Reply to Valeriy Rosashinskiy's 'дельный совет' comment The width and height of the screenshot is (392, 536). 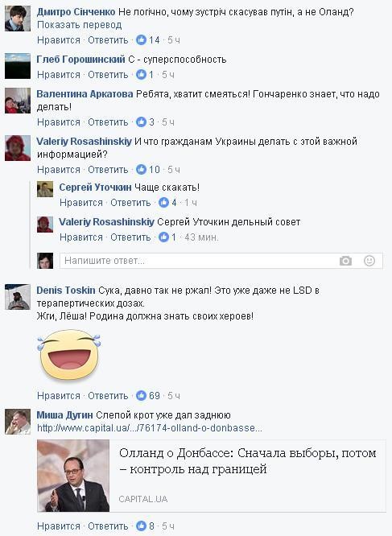point(130,237)
